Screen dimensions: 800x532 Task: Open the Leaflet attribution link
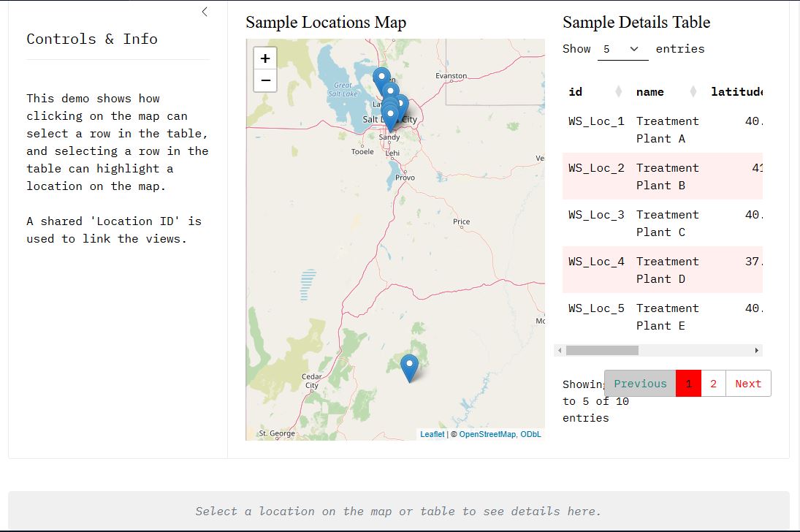[432, 434]
